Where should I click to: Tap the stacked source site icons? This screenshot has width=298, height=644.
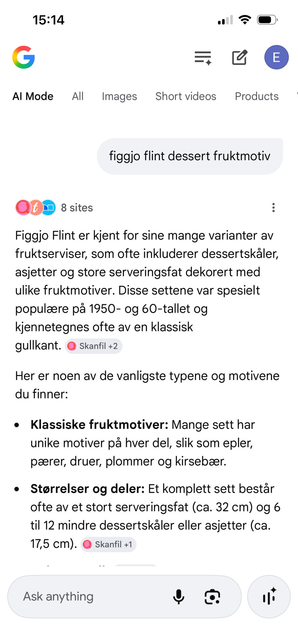(x=36, y=208)
